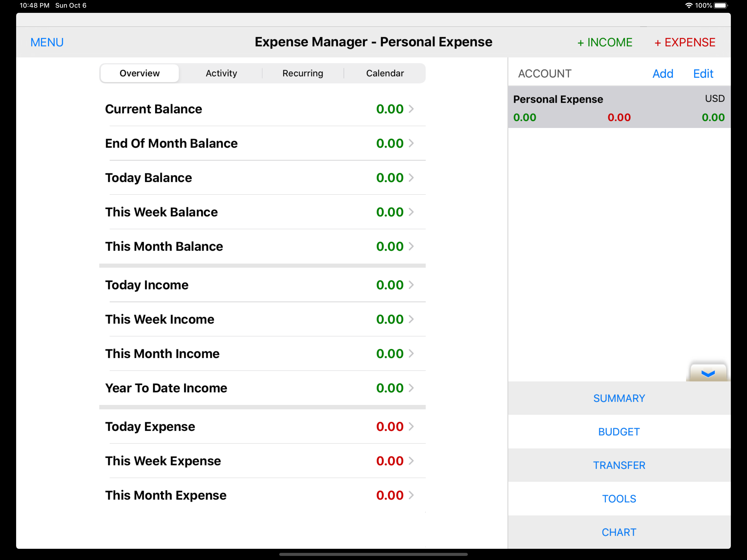The height and width of the screenshot is (560, 747).
Task: Open This Month Expense chevron
Action: pos(411,495)
